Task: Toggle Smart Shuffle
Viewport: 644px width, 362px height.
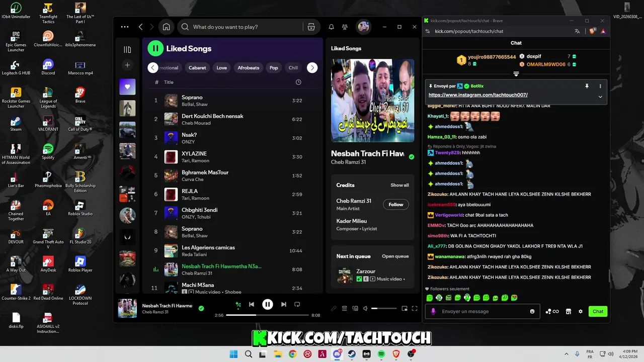Action: (238, 304)
